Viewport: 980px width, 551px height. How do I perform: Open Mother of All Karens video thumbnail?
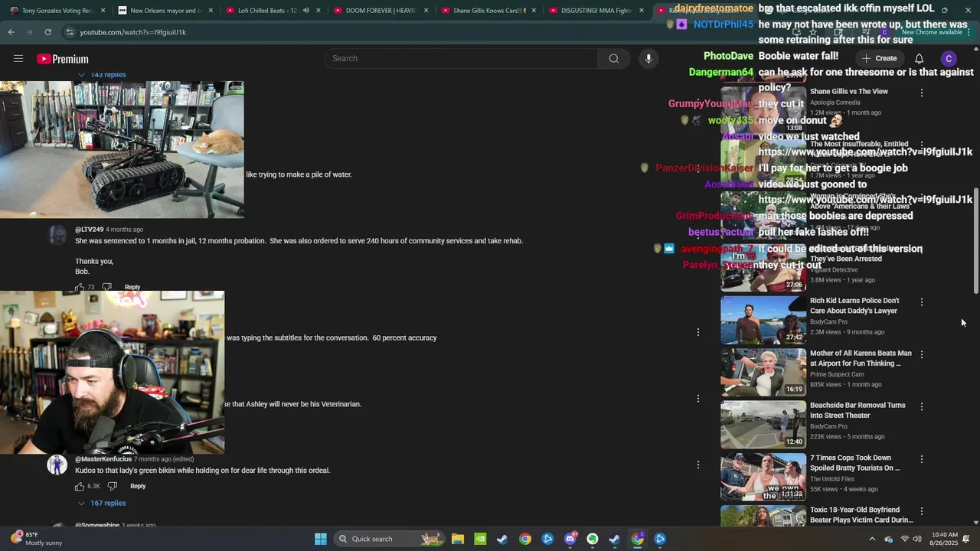pos(763,372)
